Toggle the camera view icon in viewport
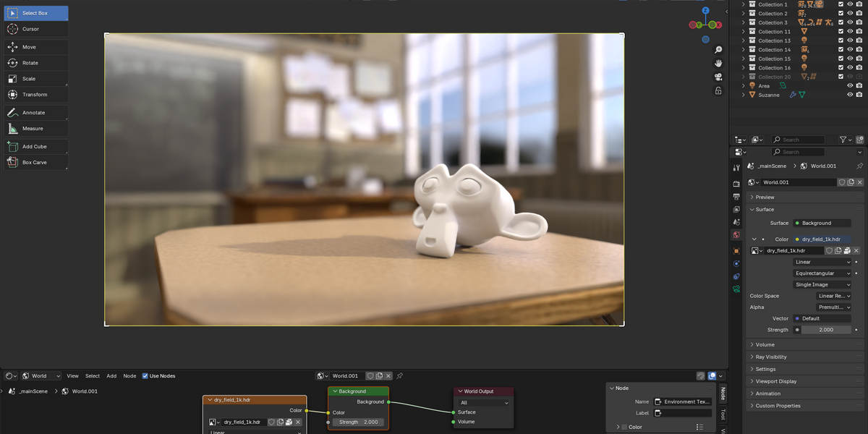The height and width of the screenshot is (434, 868). point(718,77)
